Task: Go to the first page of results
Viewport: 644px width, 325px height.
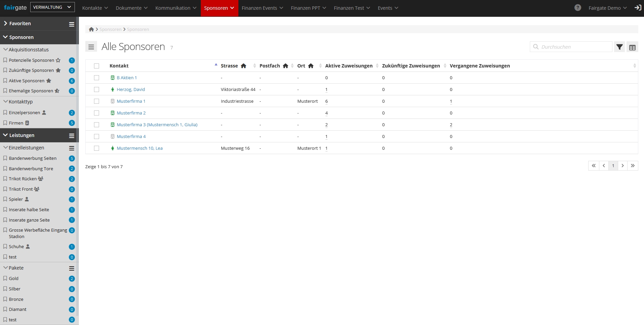Action: pyautogui.click(x=594, y=166)
